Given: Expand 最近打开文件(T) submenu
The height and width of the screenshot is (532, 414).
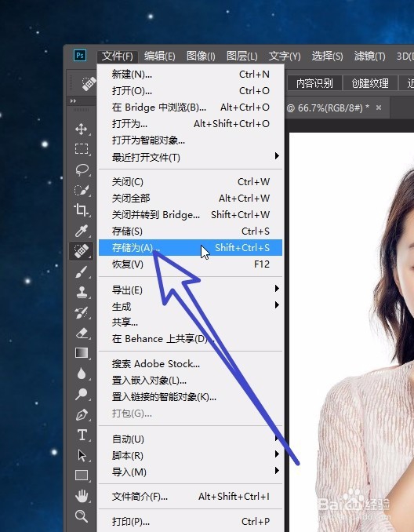Looking at the screenshot, I should pos(191,157).
